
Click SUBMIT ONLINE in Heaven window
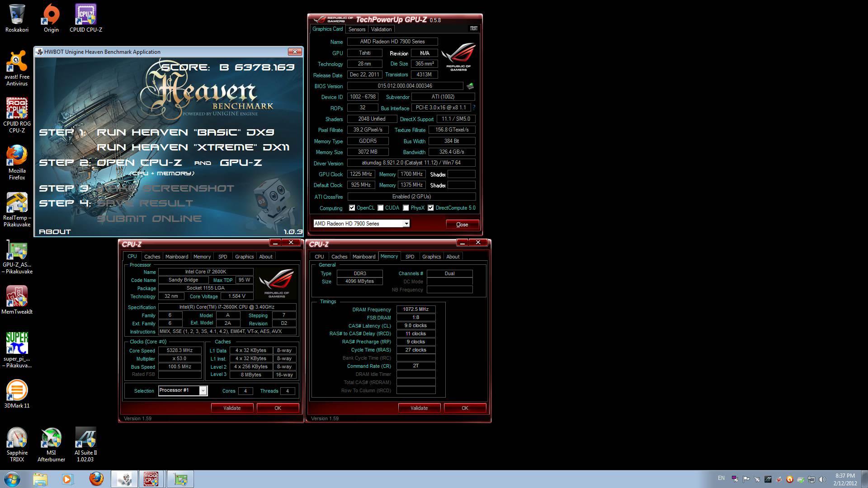click(149, 219)
